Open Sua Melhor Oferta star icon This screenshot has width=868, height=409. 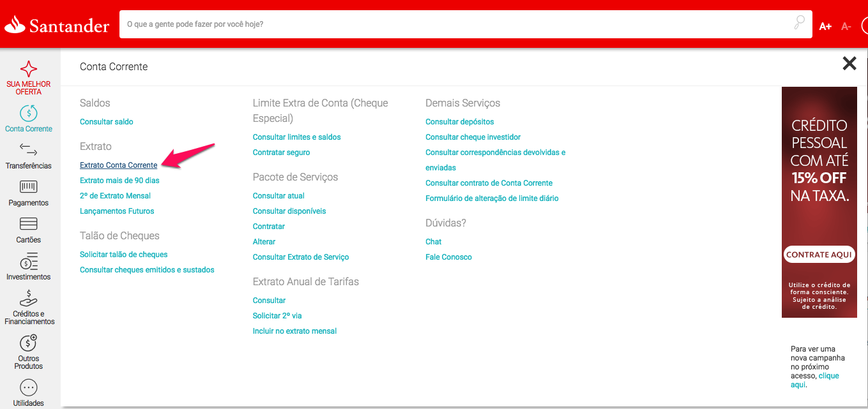click(29, 69)
